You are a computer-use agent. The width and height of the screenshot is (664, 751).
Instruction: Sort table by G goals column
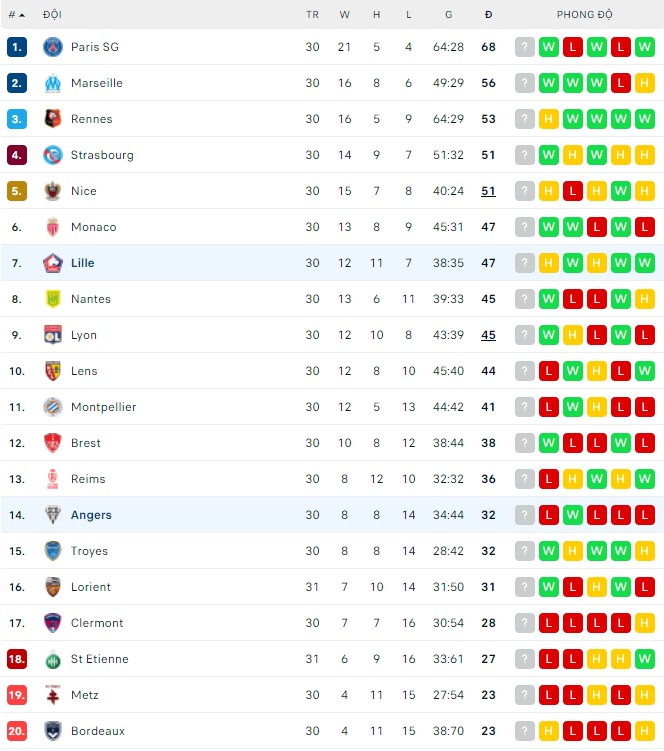pyautogui.click(x=448, y=15)
